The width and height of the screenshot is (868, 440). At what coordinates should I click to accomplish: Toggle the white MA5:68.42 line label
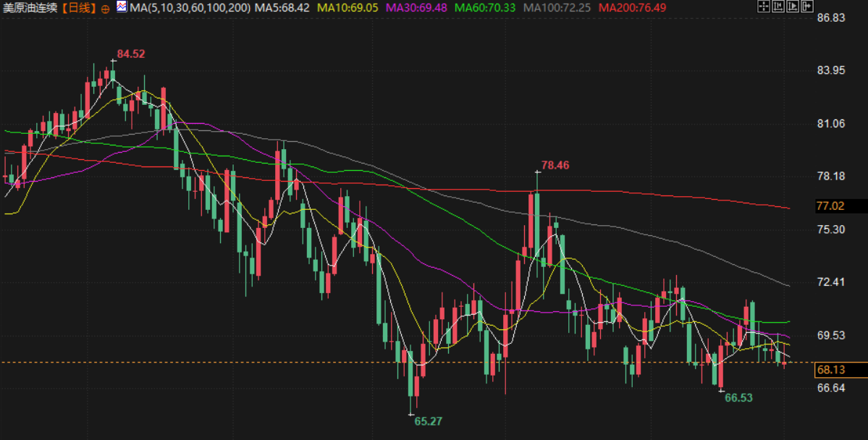285,8
